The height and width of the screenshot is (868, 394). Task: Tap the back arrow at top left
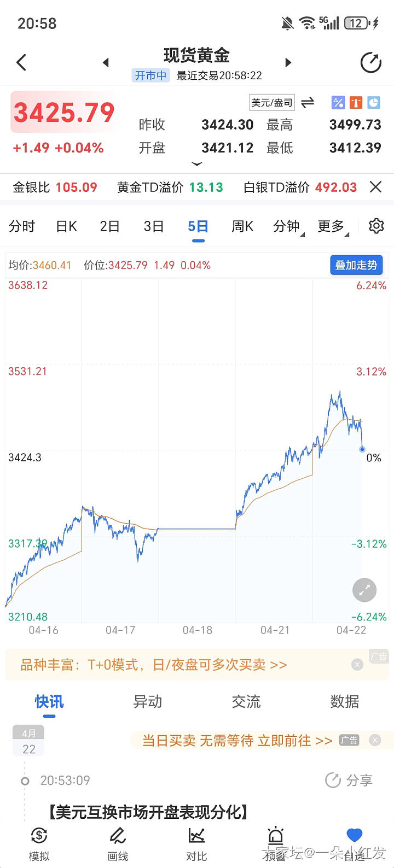[x=22, y=62]
